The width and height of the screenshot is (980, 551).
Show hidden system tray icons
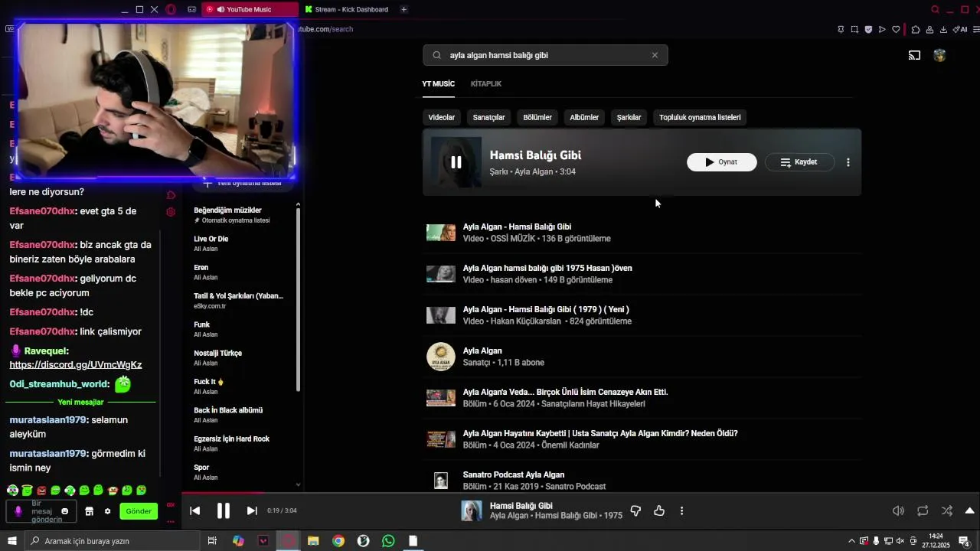pos(851,541)
